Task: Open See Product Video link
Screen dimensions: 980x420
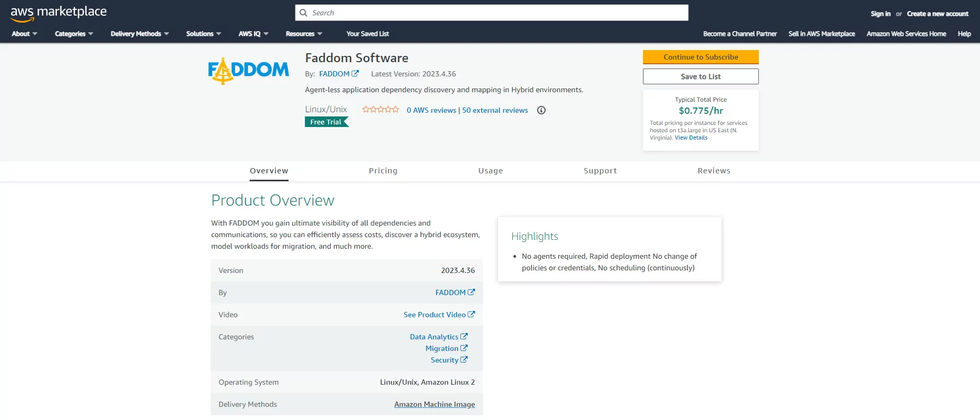Action: point(435,315)
